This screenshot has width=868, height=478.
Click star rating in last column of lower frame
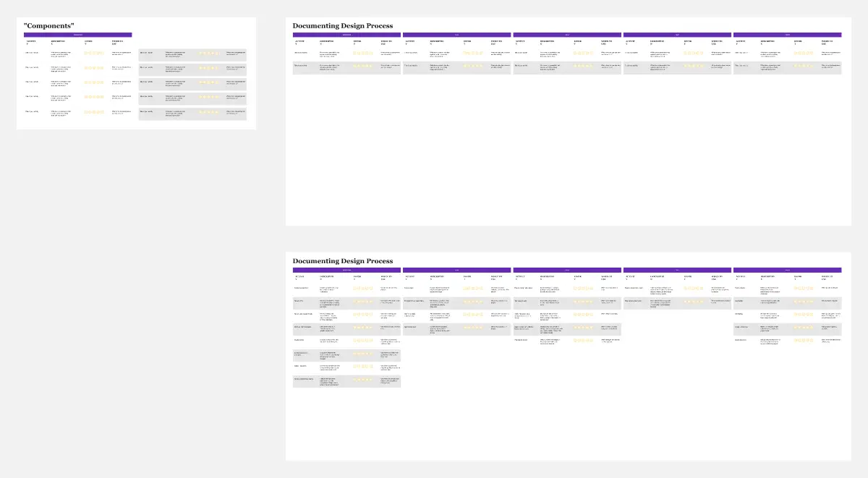click(x=804, y=289)
